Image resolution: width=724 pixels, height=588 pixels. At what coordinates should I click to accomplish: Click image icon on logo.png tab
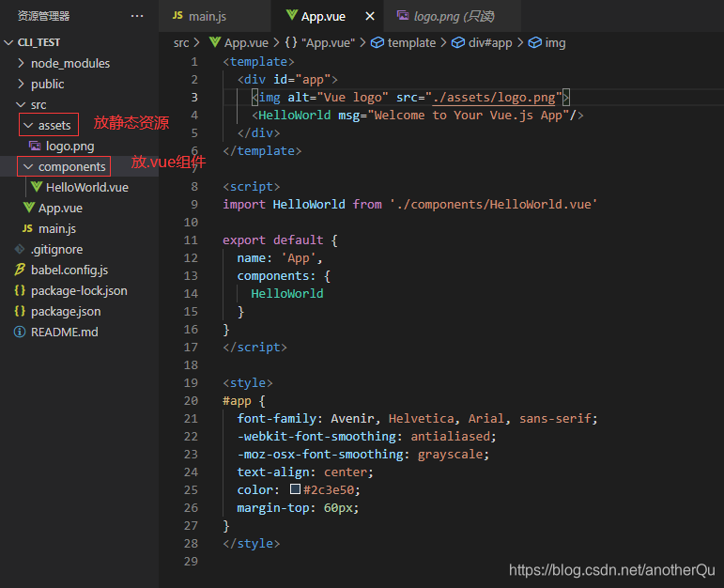click(x=403, y=15)
